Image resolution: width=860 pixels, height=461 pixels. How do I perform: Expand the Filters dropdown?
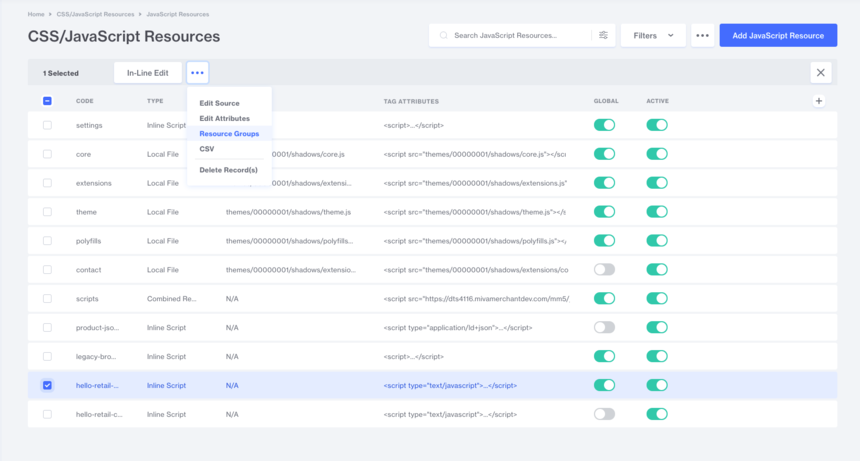click(x=653, y=35)
